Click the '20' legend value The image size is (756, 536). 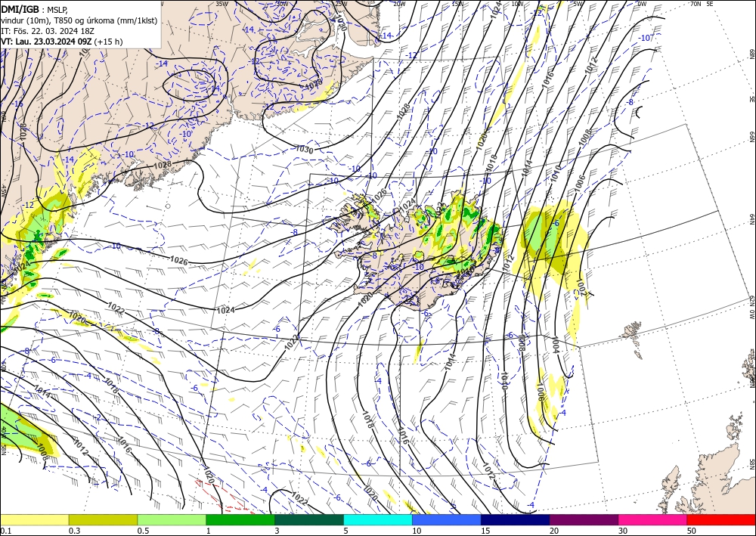[x=554, y=531]
